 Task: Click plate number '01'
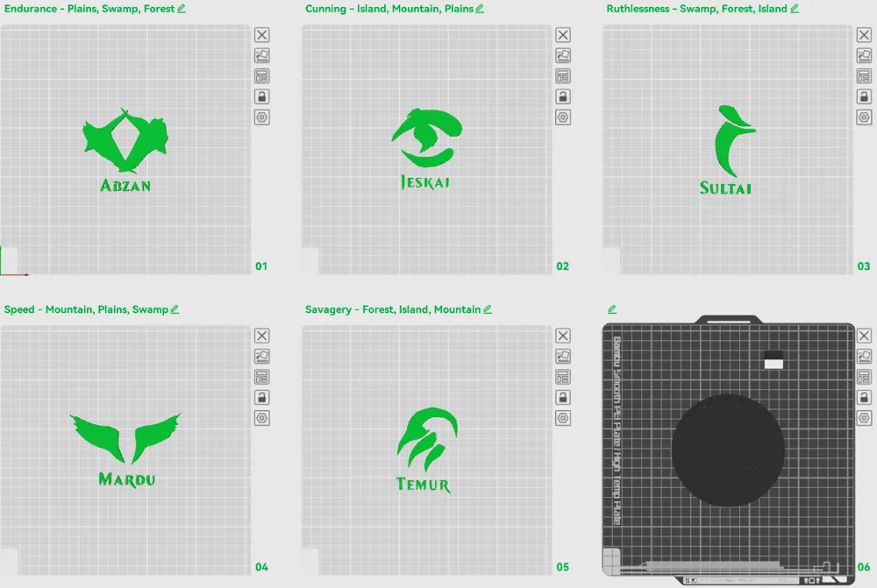pyautogui.click(x=261, y=266)
